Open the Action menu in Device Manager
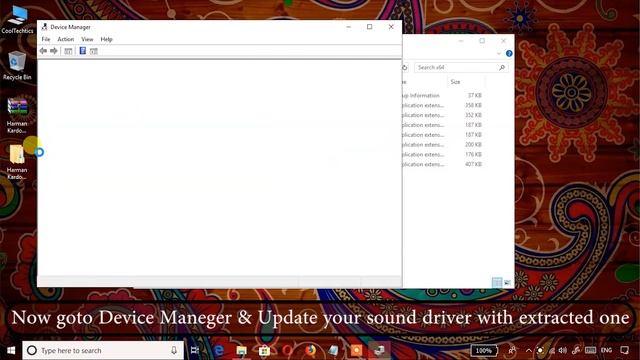640x360 pixels. tap(66, 39)
